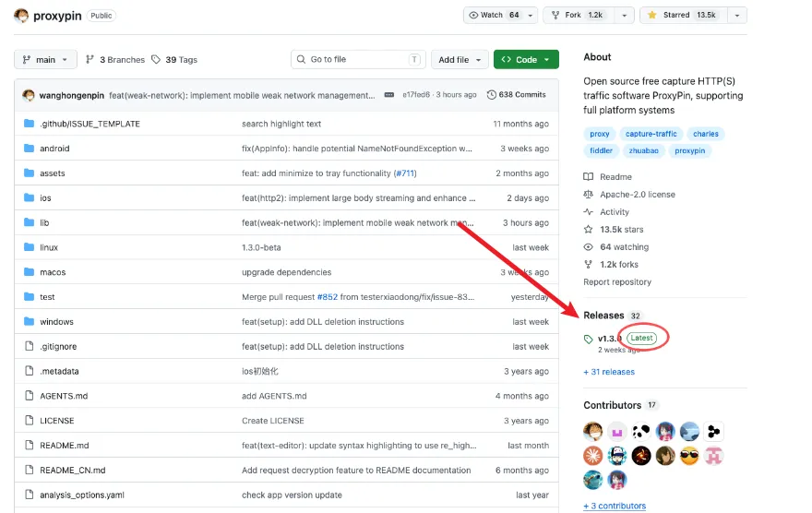Open the ios folder
The image size is (812, 513).
(45, 197)
